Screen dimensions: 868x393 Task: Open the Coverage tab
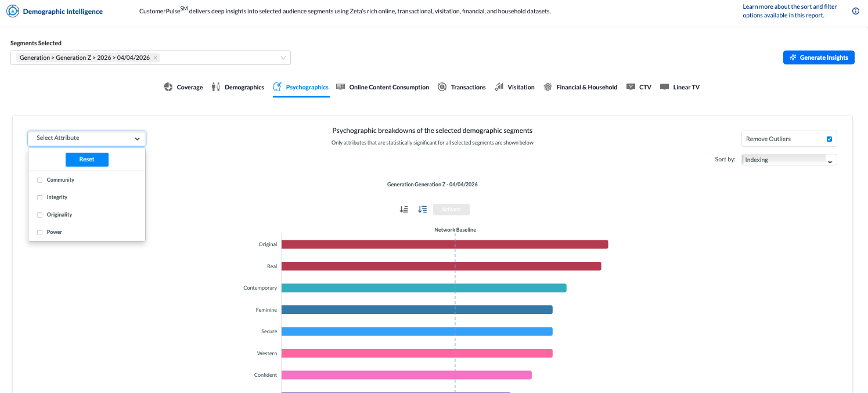coord(183,87)
